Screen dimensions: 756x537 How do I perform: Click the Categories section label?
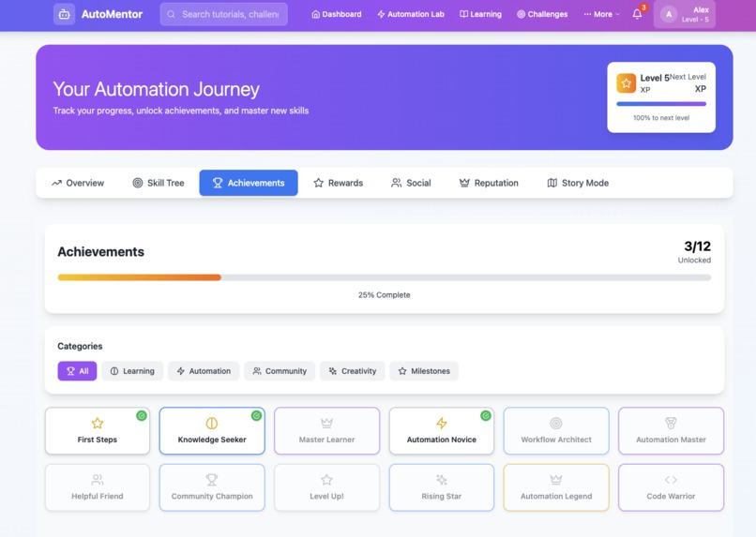pyautogui.click(x=80, y=346)
